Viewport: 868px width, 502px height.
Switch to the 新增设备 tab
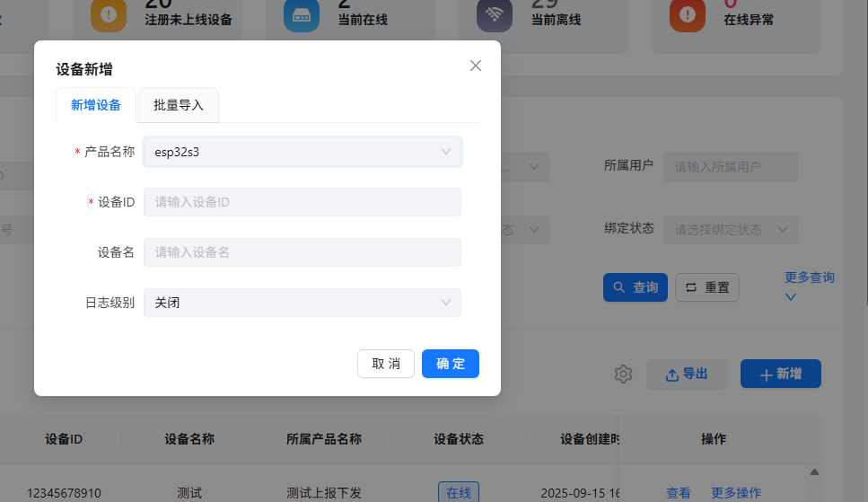(96, 105)
